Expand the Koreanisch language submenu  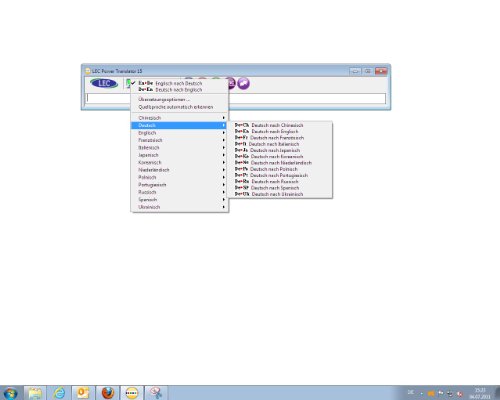pyautogui.click(x=179, y=162)
